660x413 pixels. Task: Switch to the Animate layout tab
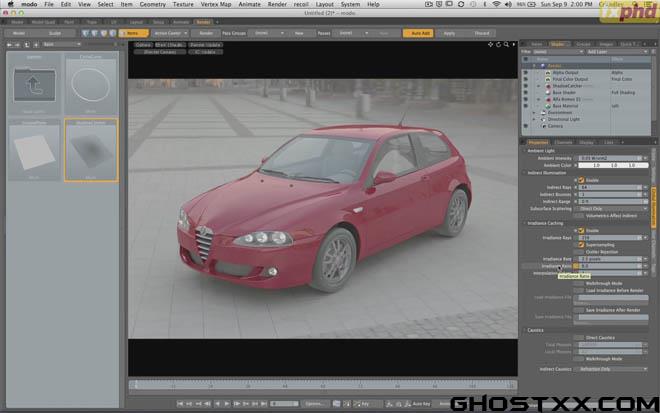click(181, 22)
